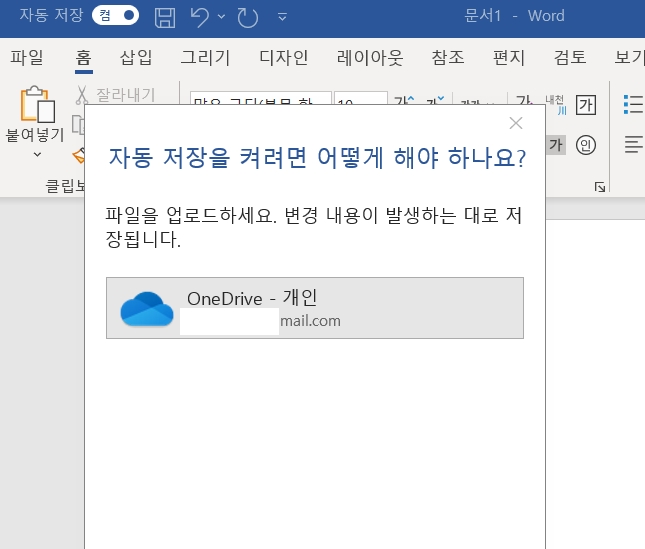Switch to the 디자인 tab

(x=283, y=57)
